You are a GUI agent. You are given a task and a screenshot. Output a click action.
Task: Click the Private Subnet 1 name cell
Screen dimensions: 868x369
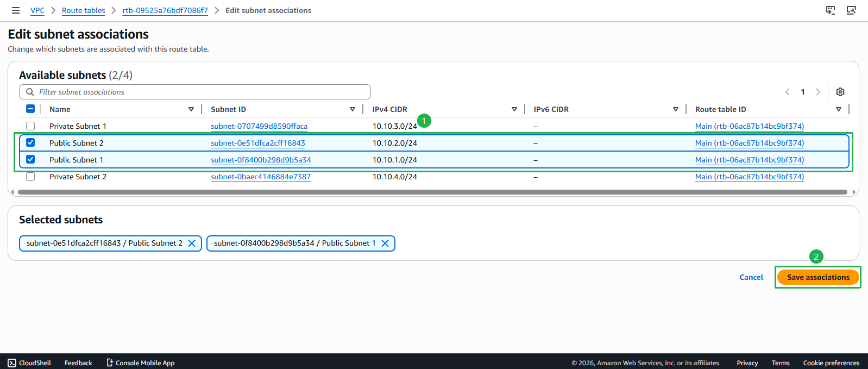pos(78,126)
